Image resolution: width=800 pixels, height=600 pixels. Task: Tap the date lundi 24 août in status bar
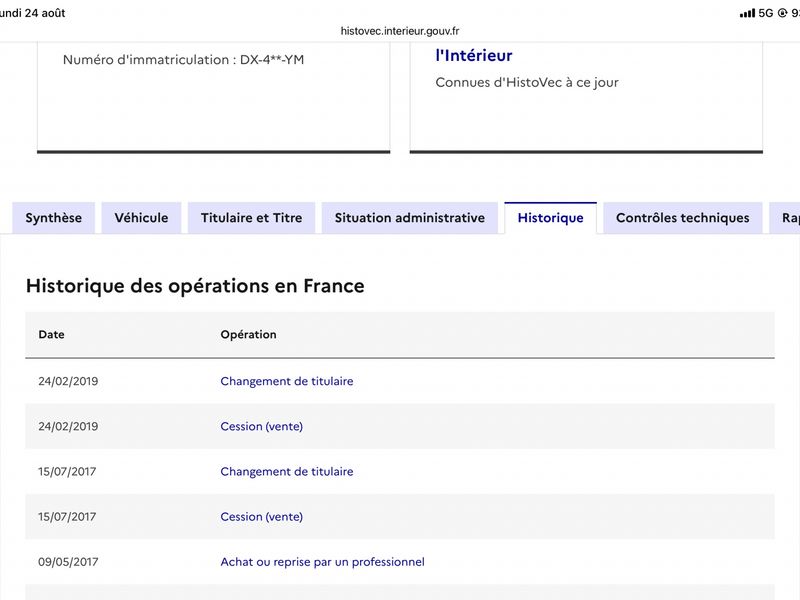click(33, 13)
